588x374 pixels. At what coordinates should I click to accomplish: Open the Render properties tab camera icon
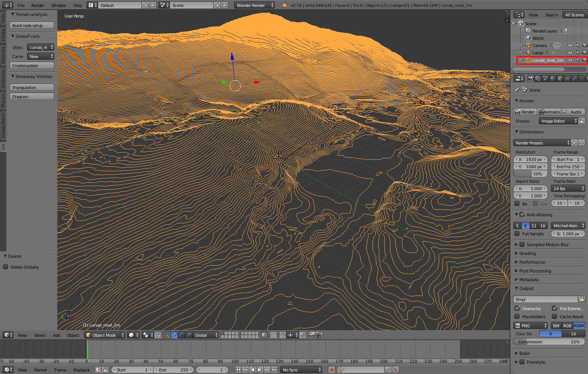[x=531, y=78]
